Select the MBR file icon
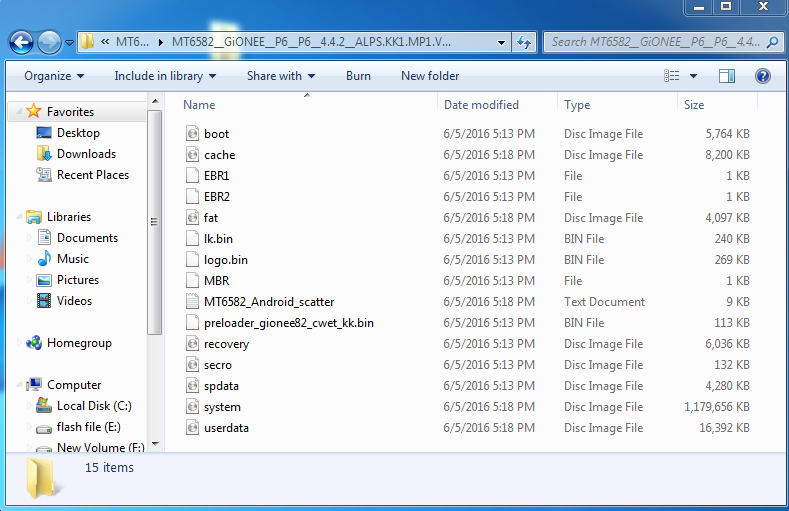 [x=192, y=281]
